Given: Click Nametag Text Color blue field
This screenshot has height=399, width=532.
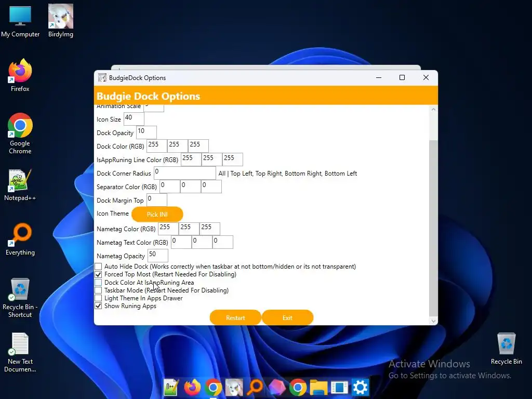Looking at the screenshot, I should 222,242.
